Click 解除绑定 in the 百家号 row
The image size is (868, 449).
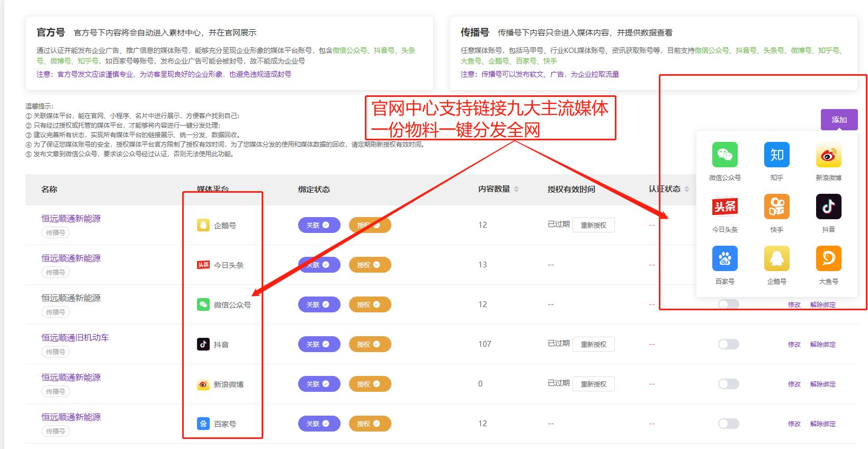tap(823, 424)
